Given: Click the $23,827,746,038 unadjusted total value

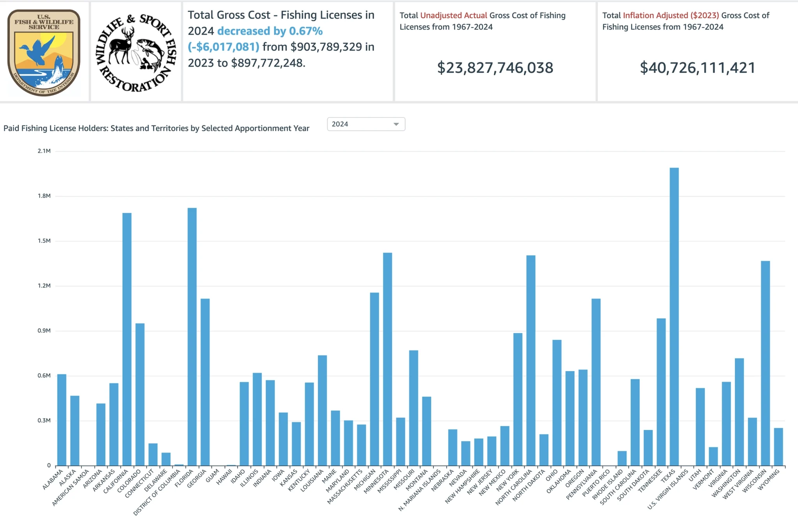Looking at the screenshot, I should point(495,68).
